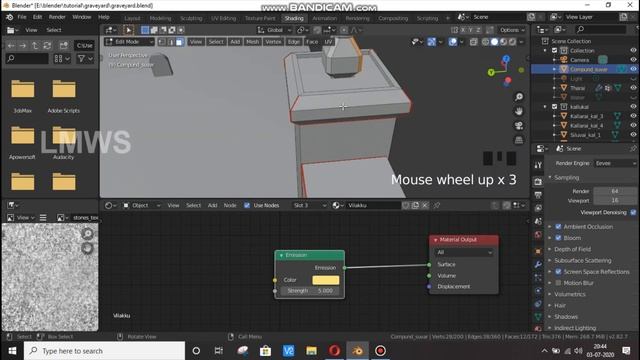Open the Output properties tab icon
The height and width of the screenshot is (360, 640).
coord(538,195)
